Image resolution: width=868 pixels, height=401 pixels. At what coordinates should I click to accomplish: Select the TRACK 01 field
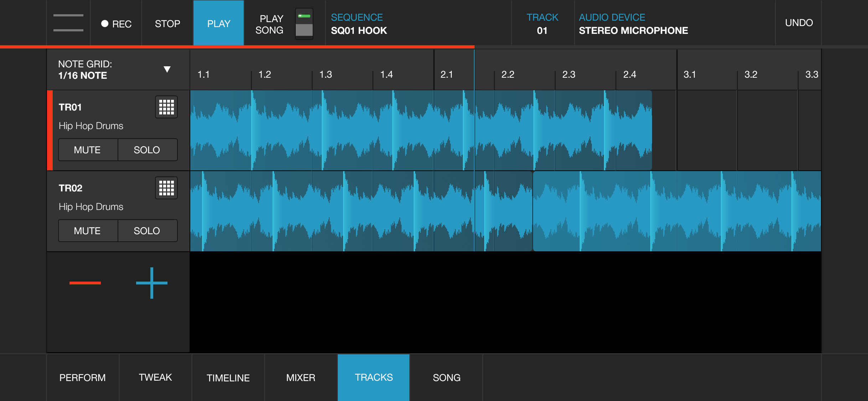(x=542, y=24)
